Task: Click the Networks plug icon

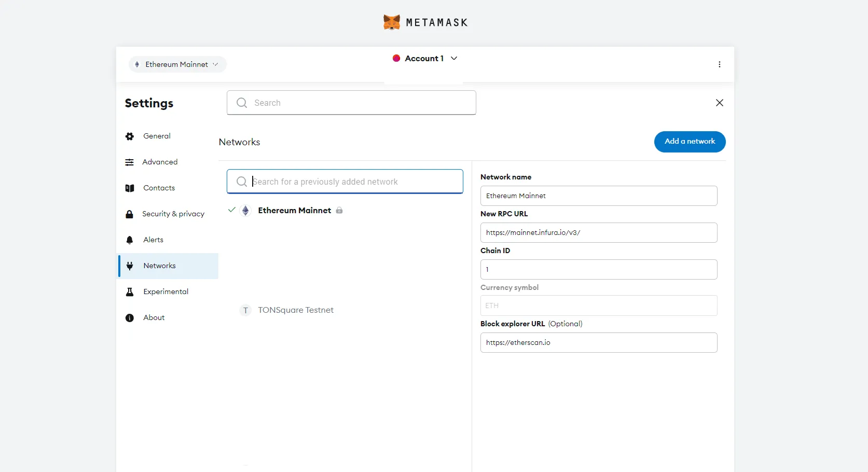Action: tap(130, 266)
